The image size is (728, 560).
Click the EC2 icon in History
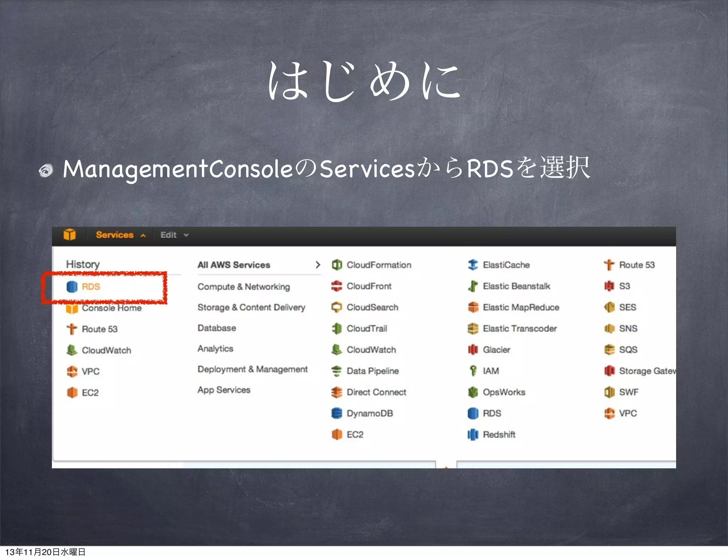tap(72, 393)
